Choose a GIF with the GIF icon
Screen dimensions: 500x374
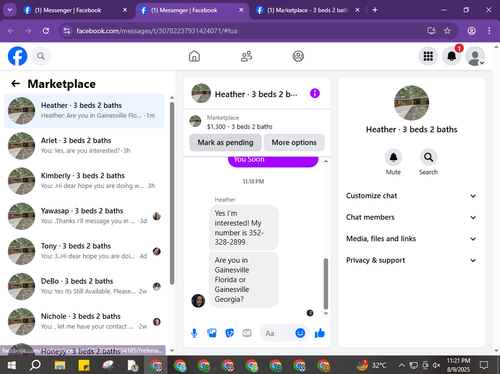[247, 333]
